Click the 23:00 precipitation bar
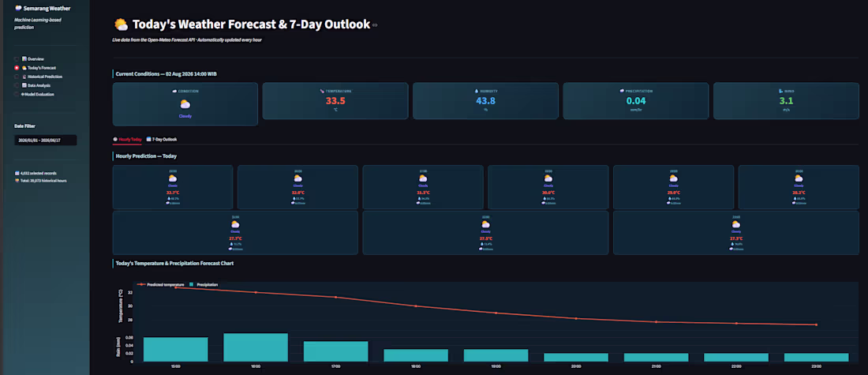The width and height of the screenshot is (868, 375). point(817,358)
